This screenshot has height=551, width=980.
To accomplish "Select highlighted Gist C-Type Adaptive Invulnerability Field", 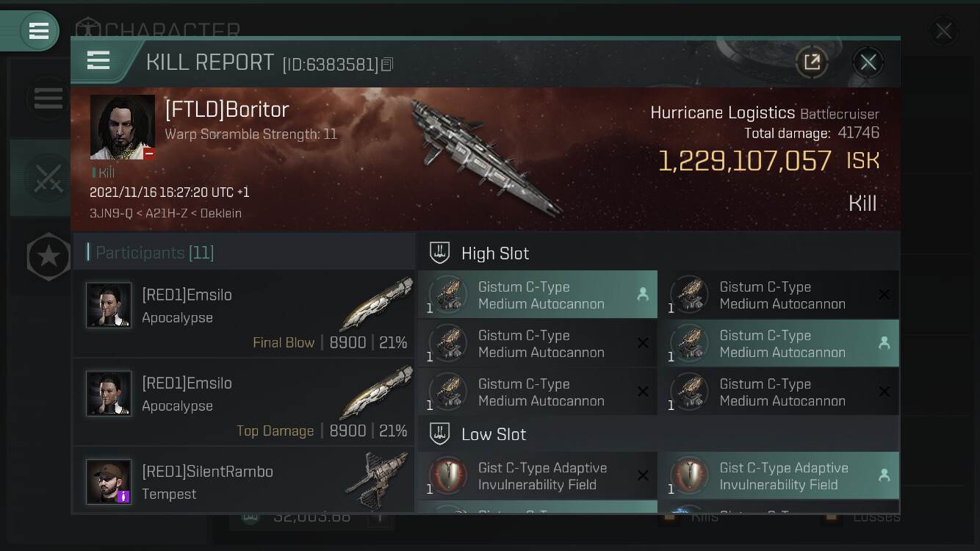I will pos(779,475).
